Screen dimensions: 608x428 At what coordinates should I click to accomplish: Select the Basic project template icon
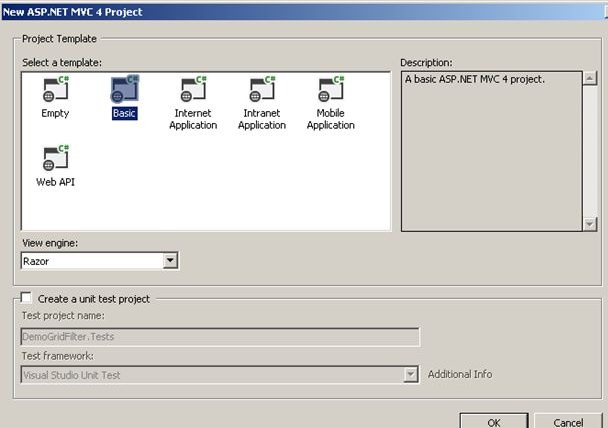124,90
